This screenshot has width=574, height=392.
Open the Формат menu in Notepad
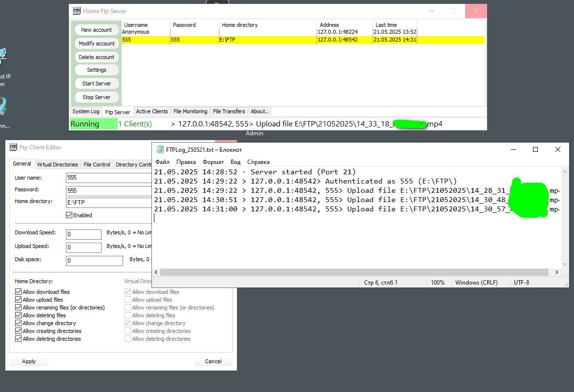(x=213, y=162)
